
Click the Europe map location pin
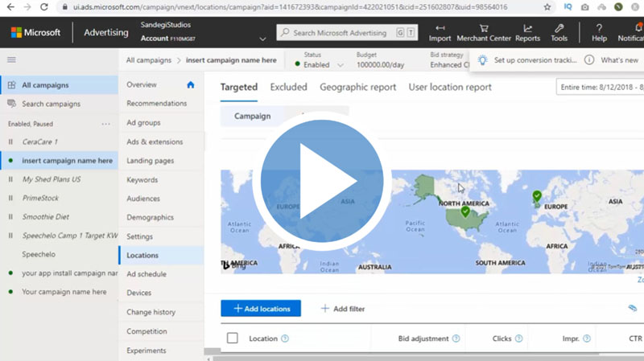(x=537, y=196)
